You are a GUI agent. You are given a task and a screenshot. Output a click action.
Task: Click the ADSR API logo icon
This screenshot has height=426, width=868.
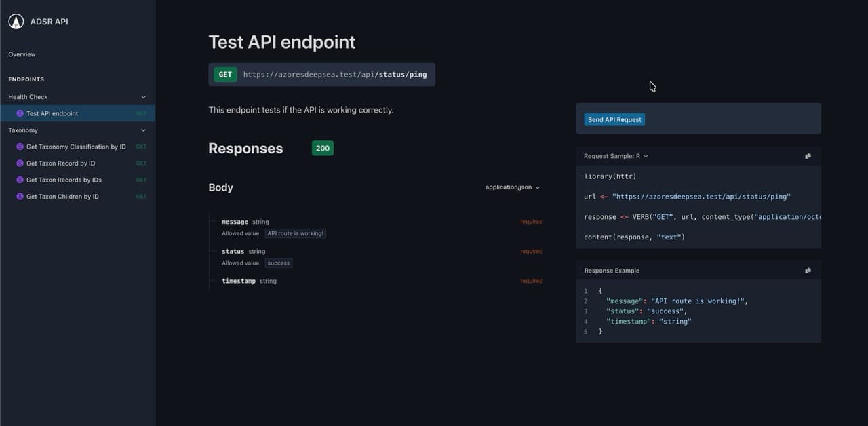pos(16,21)
